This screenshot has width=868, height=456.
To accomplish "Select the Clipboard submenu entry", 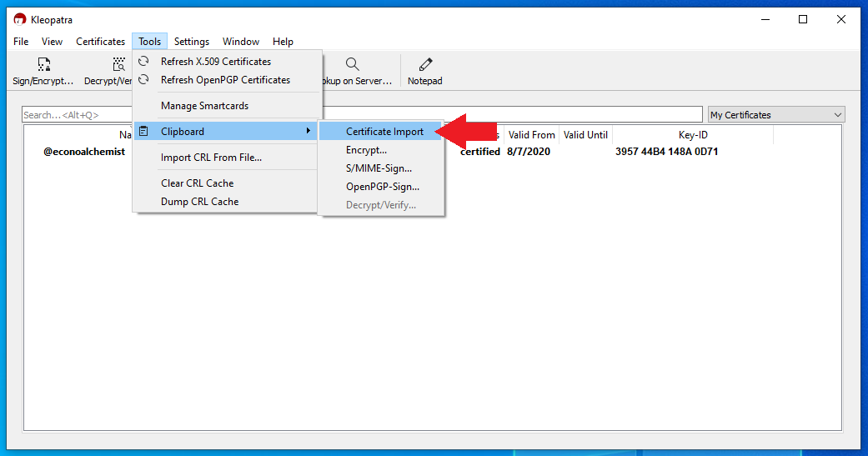I will 226,131.
